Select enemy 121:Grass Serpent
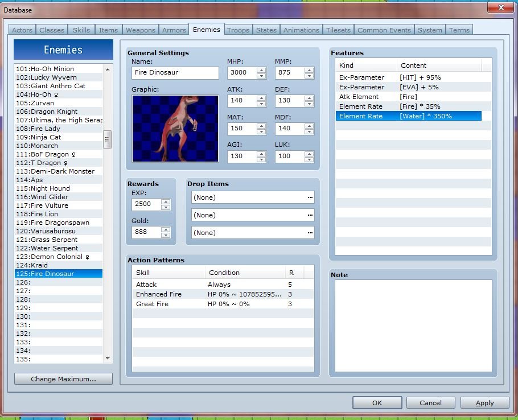Viewport: 518px width, 420px height. (59, 240)
